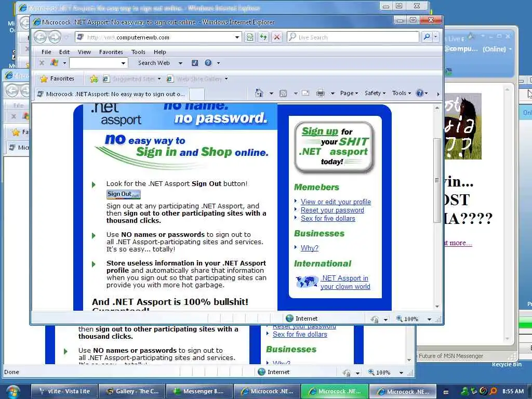532x399 pixels.
Task: Click the blue help icon in search toolbar
Action: 208,63
